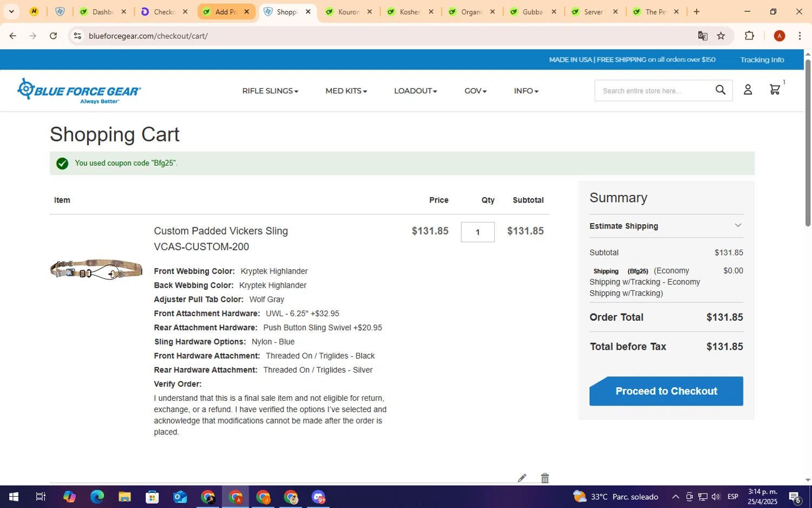Reload the page with refresh icon
Screen dimensions: 812x508
point(53,36)
